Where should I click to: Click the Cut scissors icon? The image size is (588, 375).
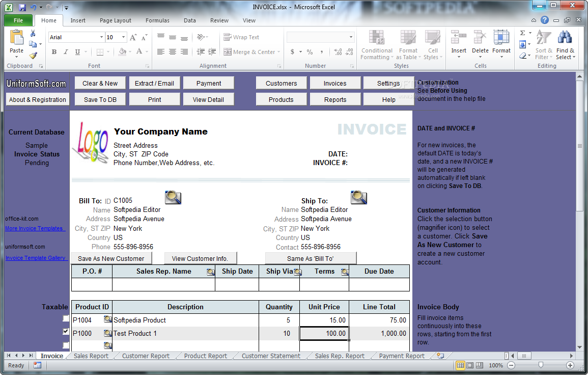pyautogui.click(x=33, y=34)
